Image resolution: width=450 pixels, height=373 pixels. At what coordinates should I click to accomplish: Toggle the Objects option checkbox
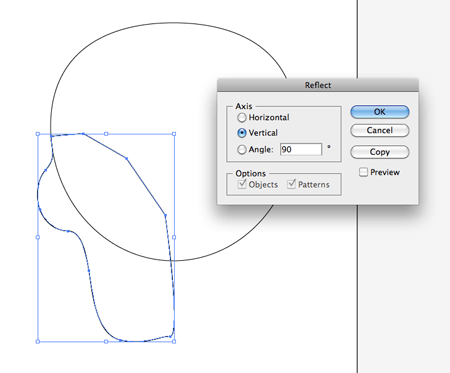click(242, 184)
